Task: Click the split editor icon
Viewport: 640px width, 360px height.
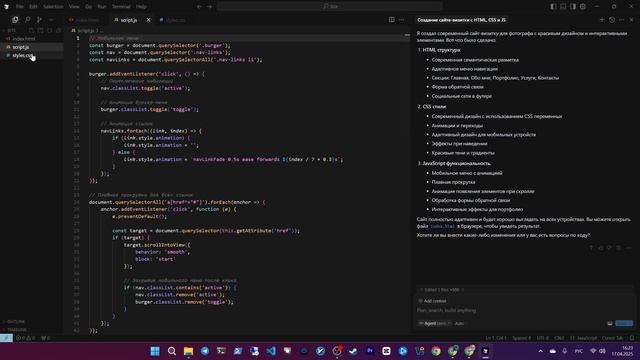Action: [391, 20]
